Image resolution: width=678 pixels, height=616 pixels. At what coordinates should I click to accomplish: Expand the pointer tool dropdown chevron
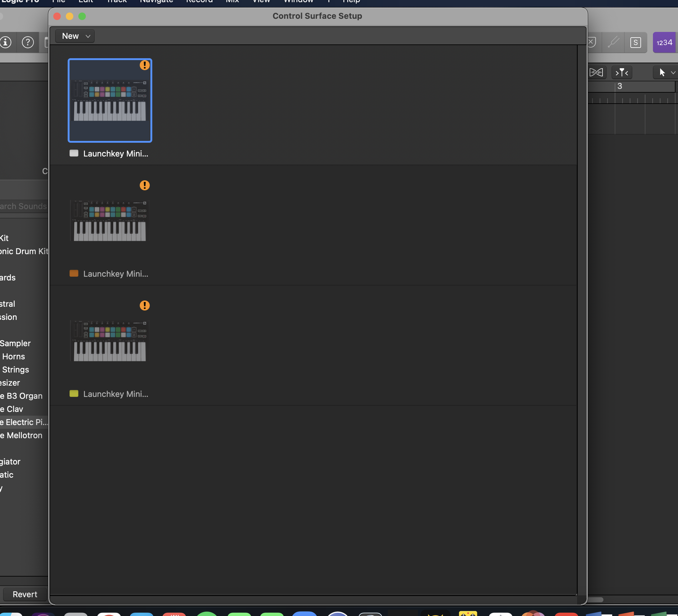pyautogui.click(x=673, y=73)
